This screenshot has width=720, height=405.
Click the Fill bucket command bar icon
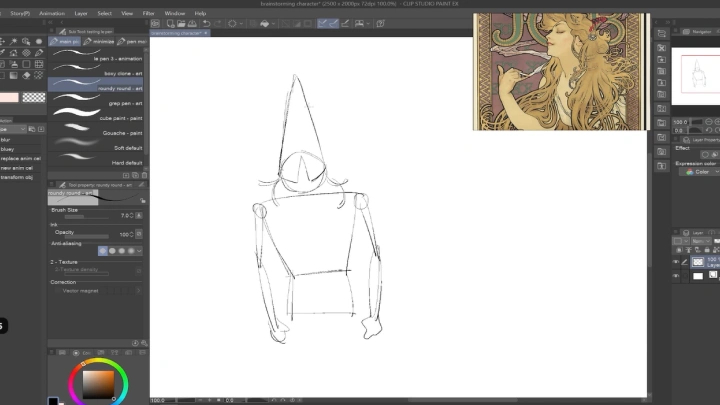264,23
